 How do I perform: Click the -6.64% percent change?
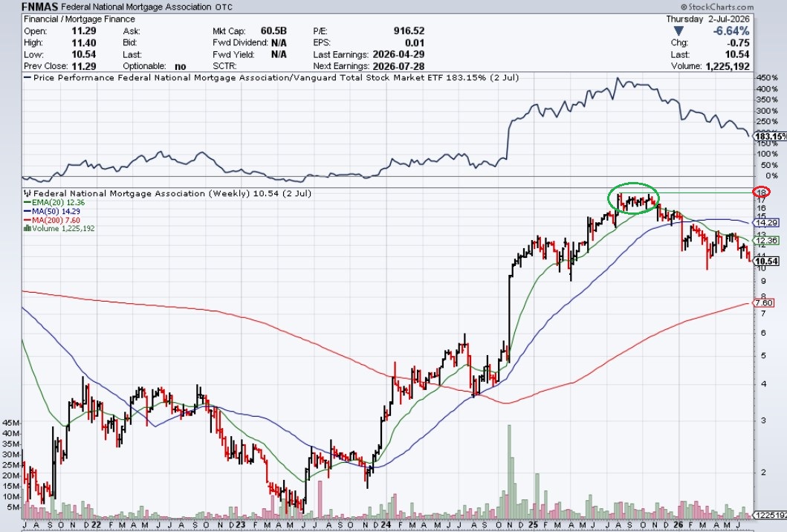tap(731, 31)
